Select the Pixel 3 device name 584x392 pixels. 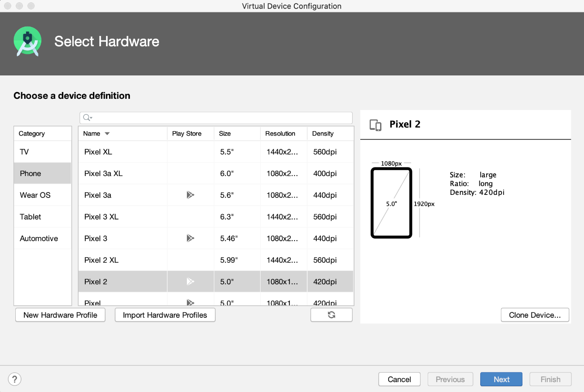(x=96, y=238)
